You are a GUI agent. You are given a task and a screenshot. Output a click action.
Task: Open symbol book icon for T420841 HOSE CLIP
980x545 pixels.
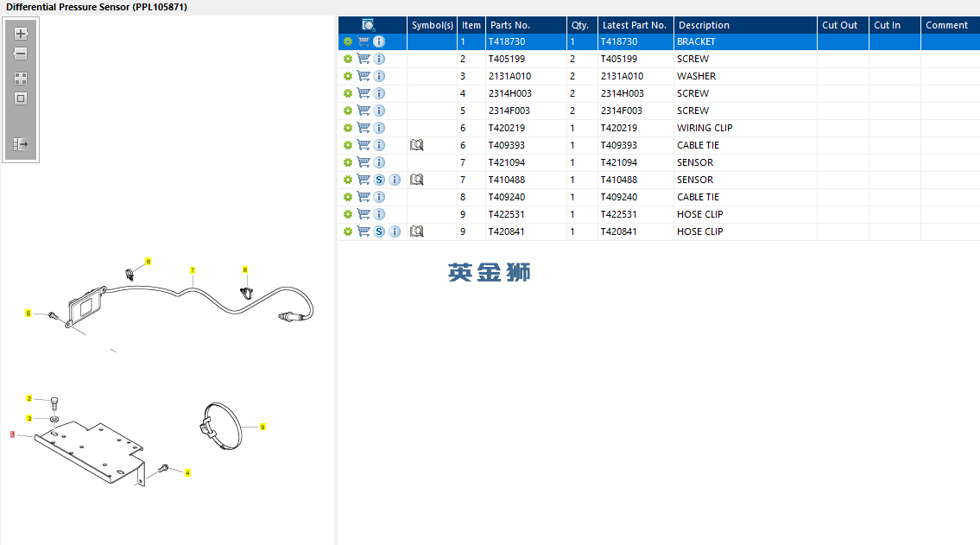(x=417, y=231)
